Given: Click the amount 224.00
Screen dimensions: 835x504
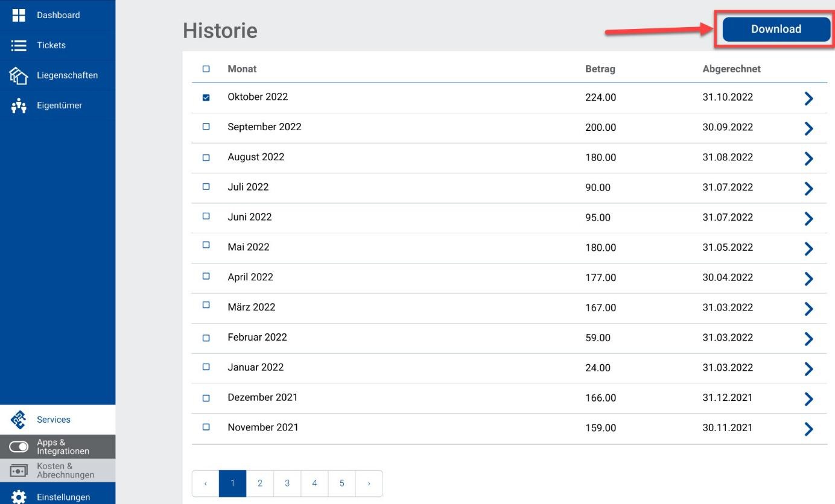Looking at the screenshot, I should [600, 98].
